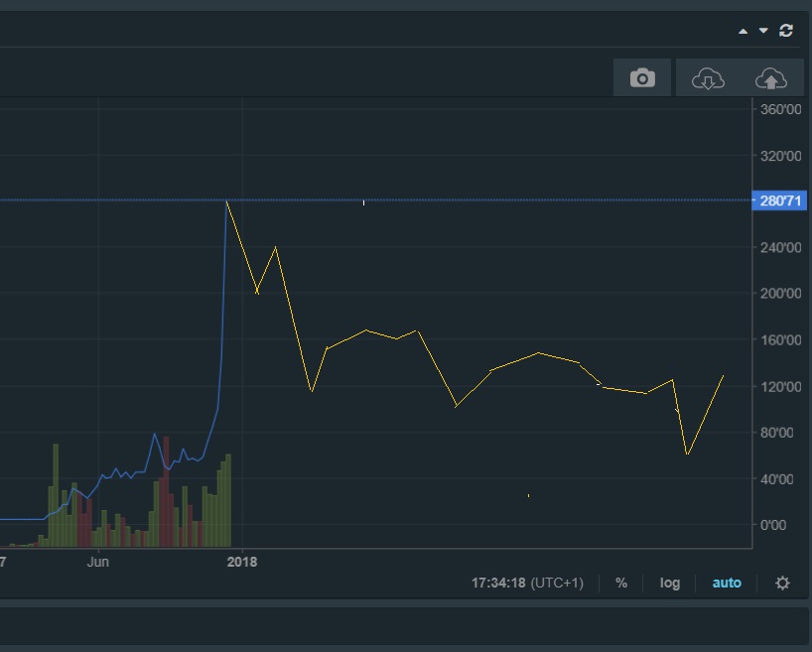Open chart settings via the gear icon
The image size is (812, 652).
tap(782, 583)
